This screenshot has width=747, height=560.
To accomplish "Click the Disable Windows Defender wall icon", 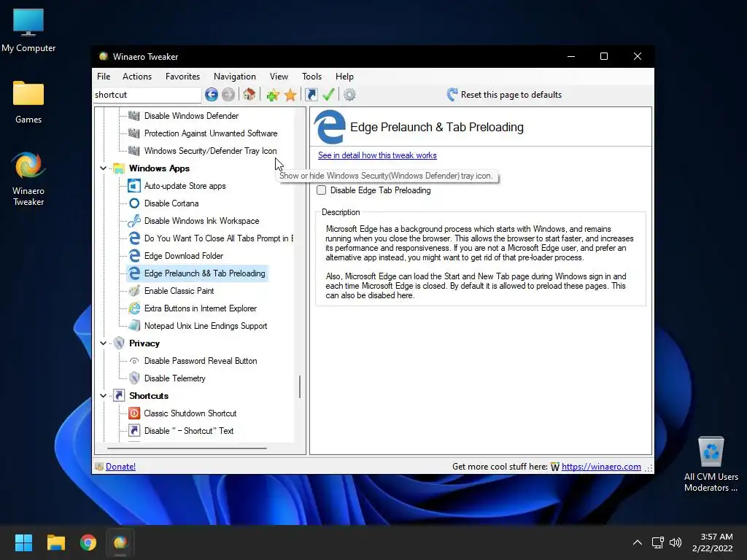I will pyautogui.click(x=134, y=116).
